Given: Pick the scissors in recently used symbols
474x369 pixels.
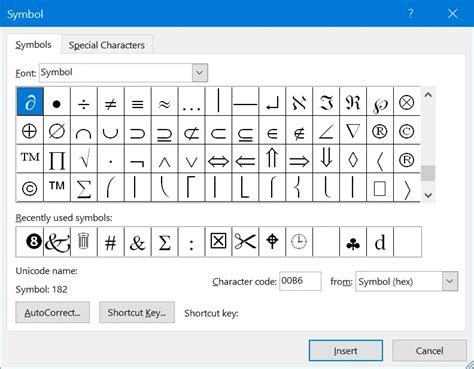Looking at the screenshot, I should pyautogui.click(x=245, y=242).
